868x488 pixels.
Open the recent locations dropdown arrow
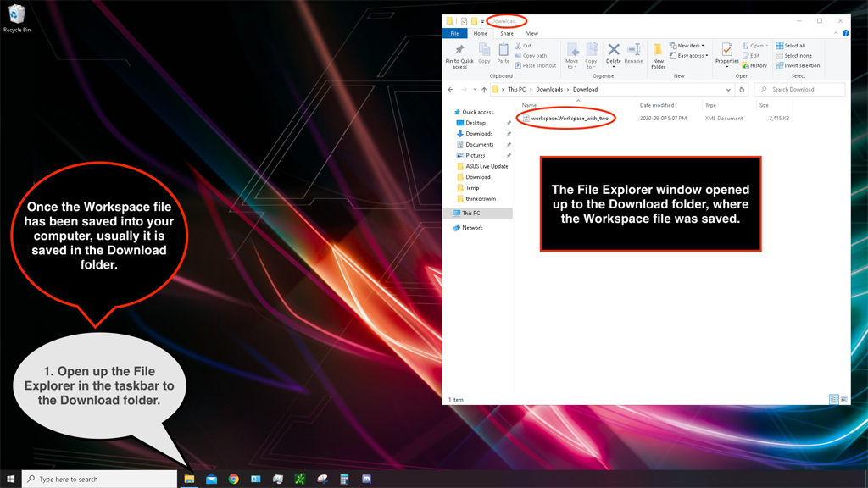475,90
